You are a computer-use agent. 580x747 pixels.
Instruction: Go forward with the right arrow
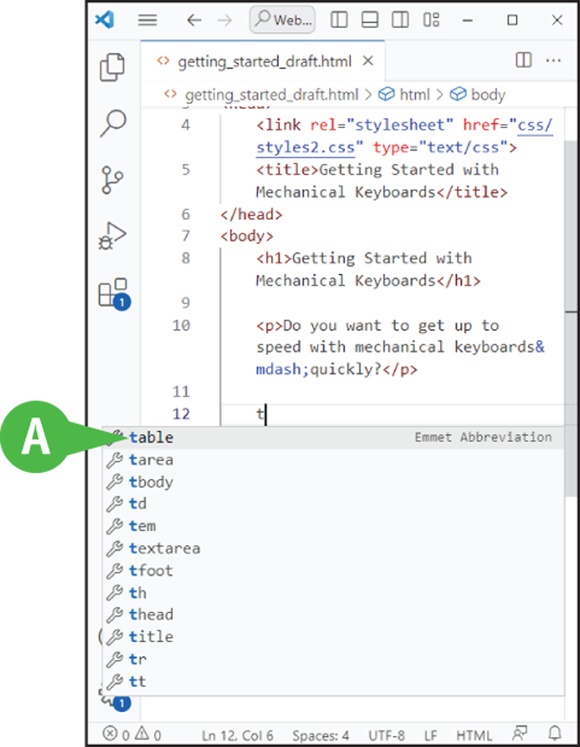[224, 20]
